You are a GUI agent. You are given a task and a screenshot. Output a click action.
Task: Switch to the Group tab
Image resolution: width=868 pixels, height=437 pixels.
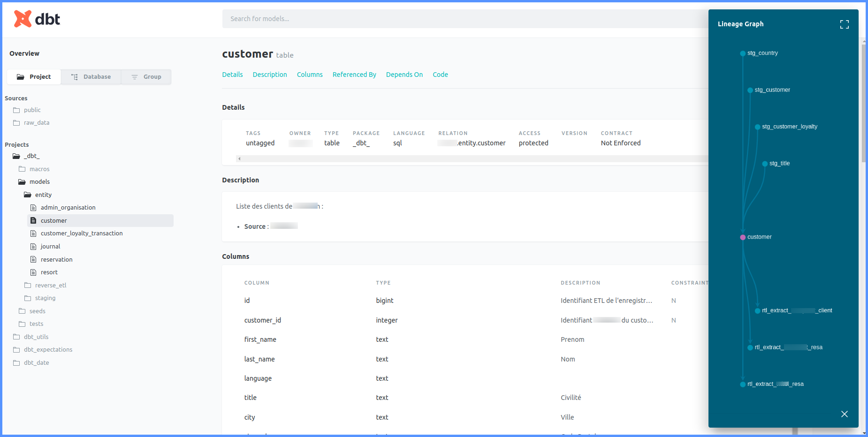tap(146, 77)
